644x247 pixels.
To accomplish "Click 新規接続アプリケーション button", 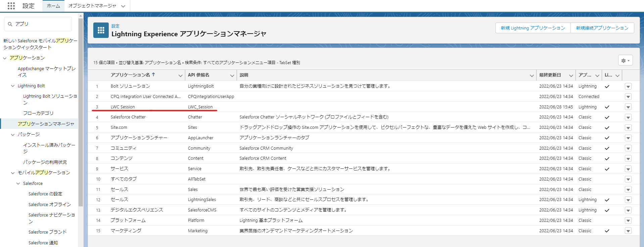I will pos(602,28).
